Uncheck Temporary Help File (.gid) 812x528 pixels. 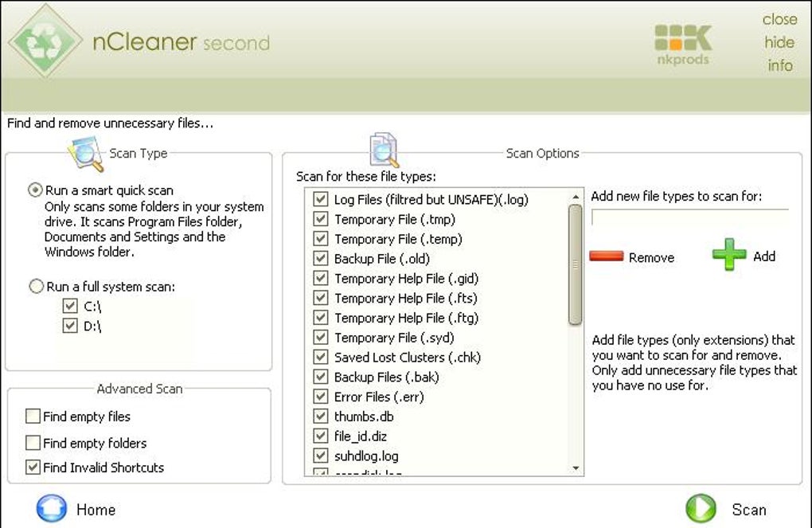tap(321, 278)
